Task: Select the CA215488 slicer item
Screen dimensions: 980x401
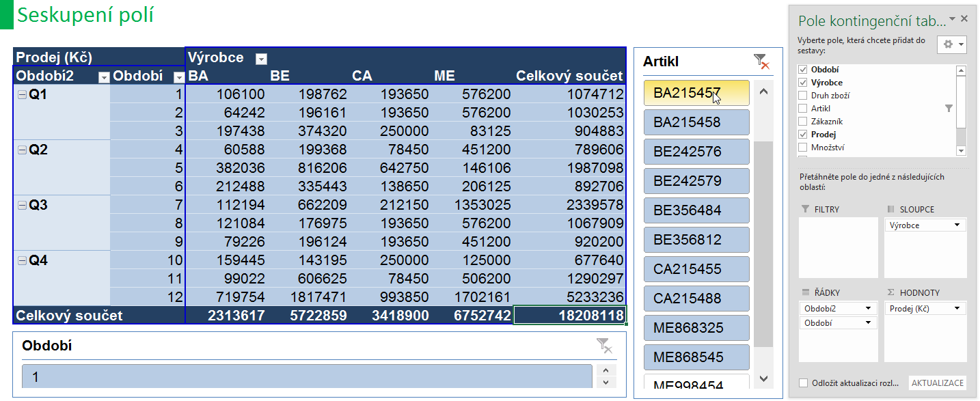Action: pyautogui.click(x=696, y=299)
